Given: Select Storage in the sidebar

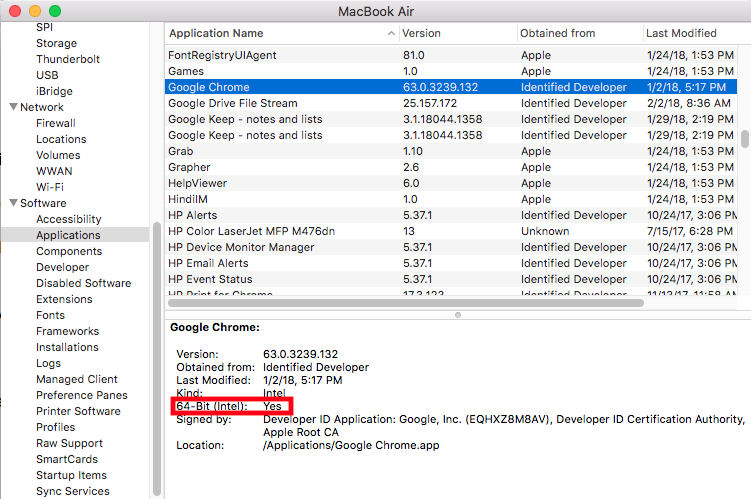Looking at the screenshot, I should click(x=57, y=43).
